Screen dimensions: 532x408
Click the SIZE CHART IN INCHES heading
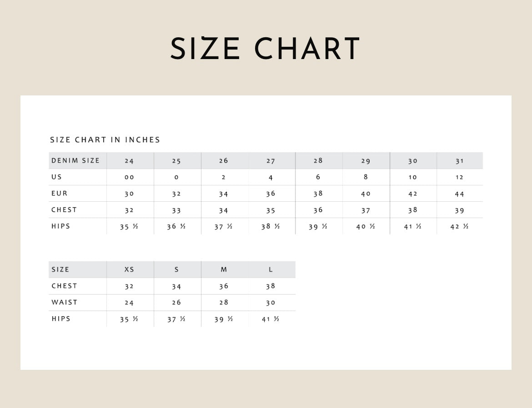105,140
